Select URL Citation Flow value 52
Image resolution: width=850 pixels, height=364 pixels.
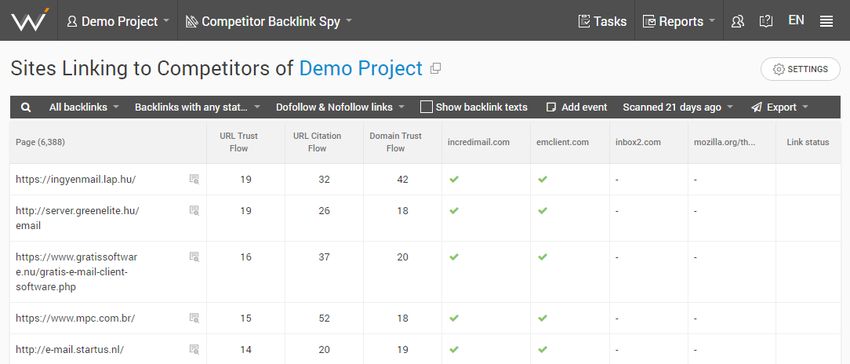324,318
